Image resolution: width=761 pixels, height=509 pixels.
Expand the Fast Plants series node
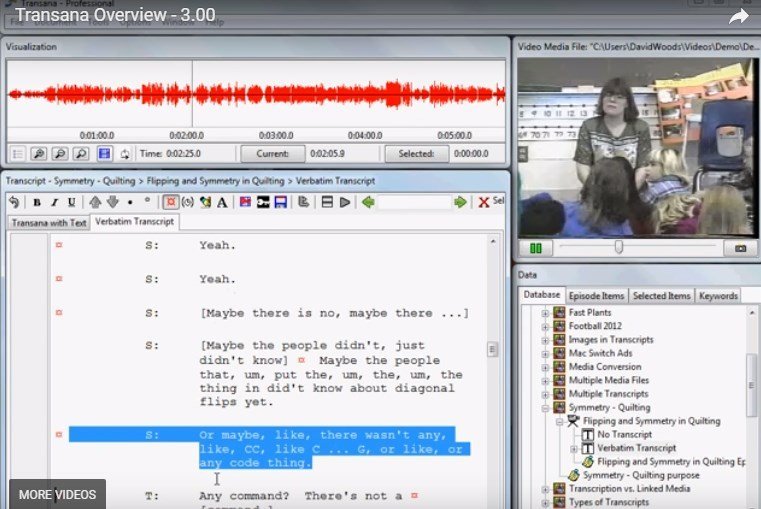coord(545,313)
